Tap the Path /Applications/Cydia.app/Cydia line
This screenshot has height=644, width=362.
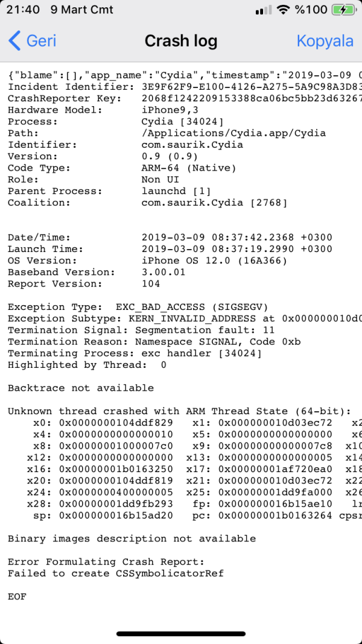click(x=167, y=133)
